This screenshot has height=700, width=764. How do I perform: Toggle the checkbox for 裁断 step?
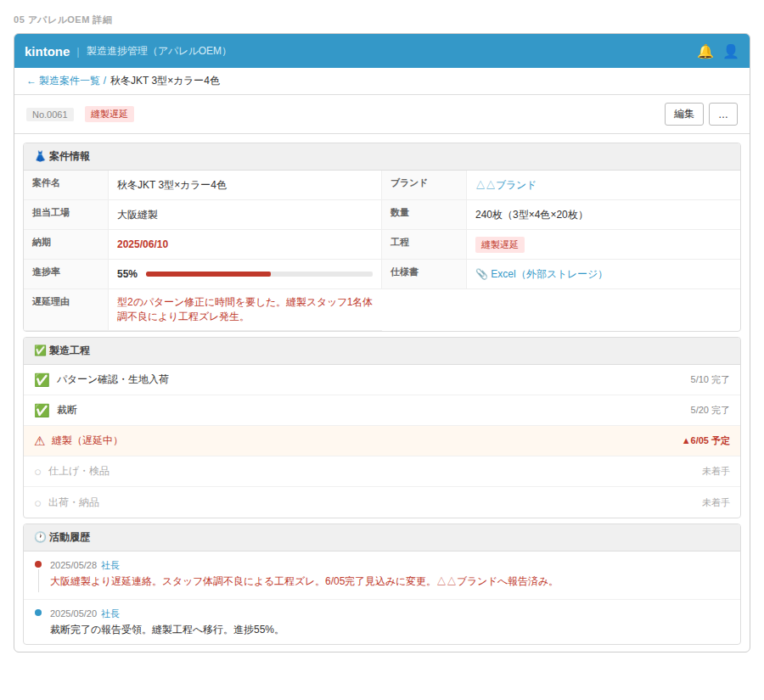[x=42, y=411]
